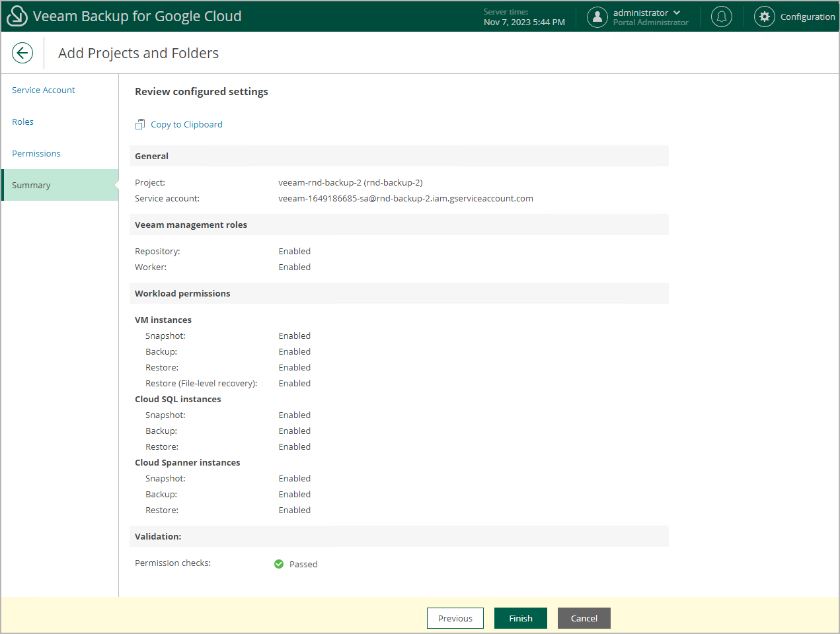The image size is (840, 634).
Task: Open the Roles step
Action: (22, 122)
